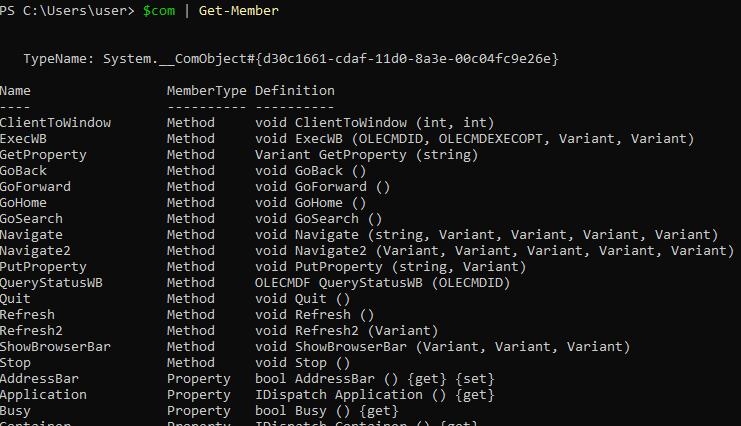The height and width of the screenshot is (426, 741).
Task: Click the MemberType column header
Action: [206, 91]
